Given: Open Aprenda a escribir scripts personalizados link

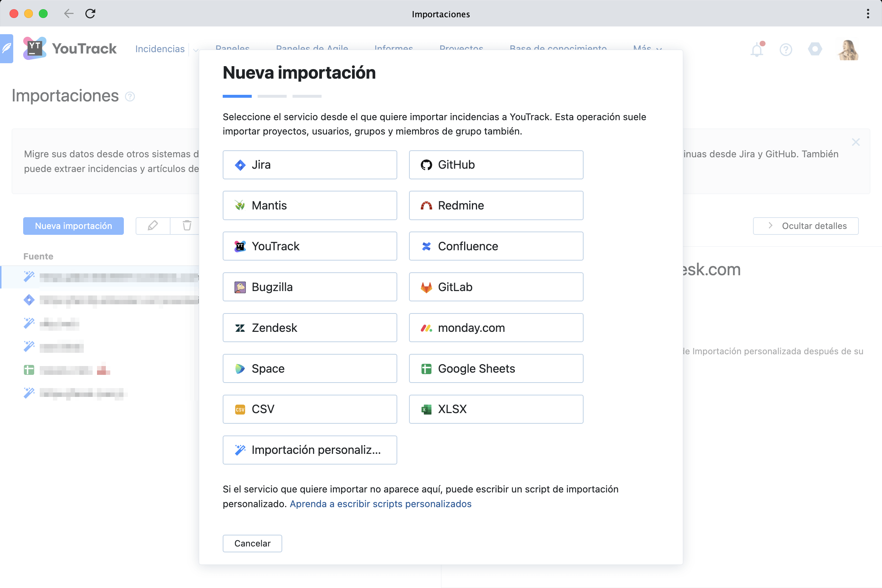Looking at the screenshot, I should (380, 503).
